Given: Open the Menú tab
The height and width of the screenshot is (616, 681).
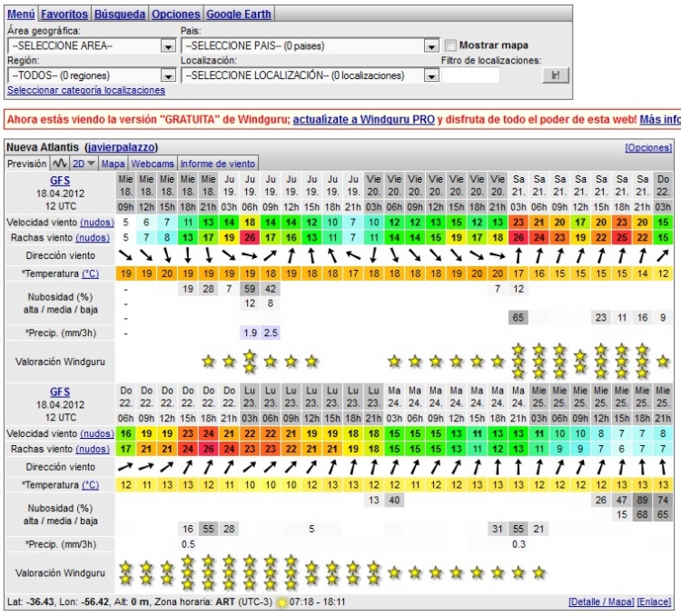Looking at the screenshot, I should click(21, 14).
